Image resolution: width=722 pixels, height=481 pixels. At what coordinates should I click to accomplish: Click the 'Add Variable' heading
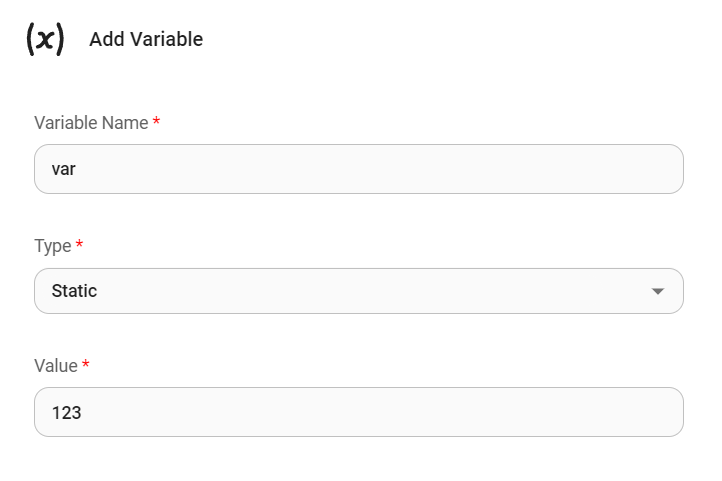click(x=146, y=39)
